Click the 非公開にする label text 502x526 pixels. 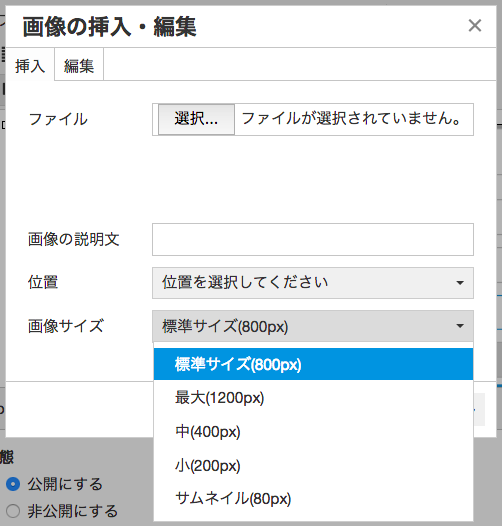click(x=73, y=511)
